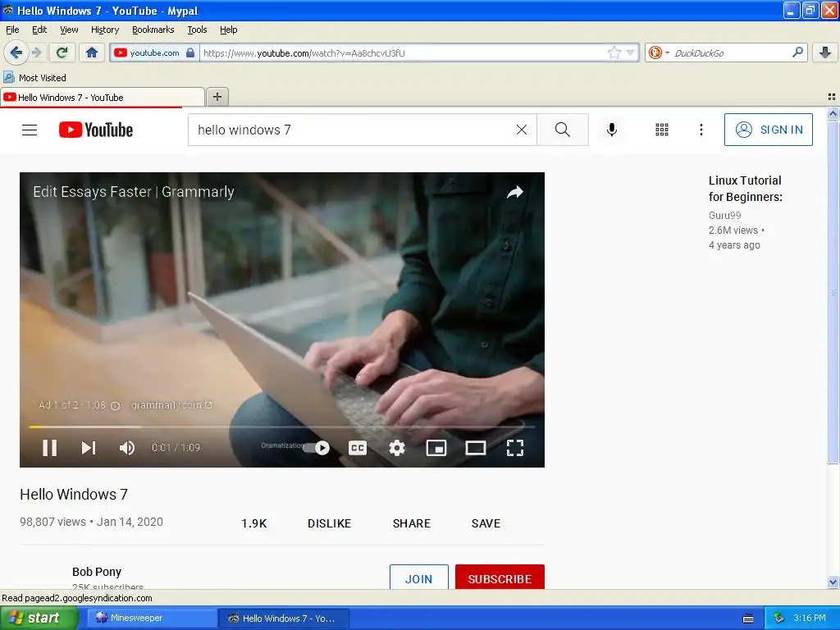Open Linux Tutorial for Beginners video
The width and height of the screenshot is (840, 630).
click(745, 189)
